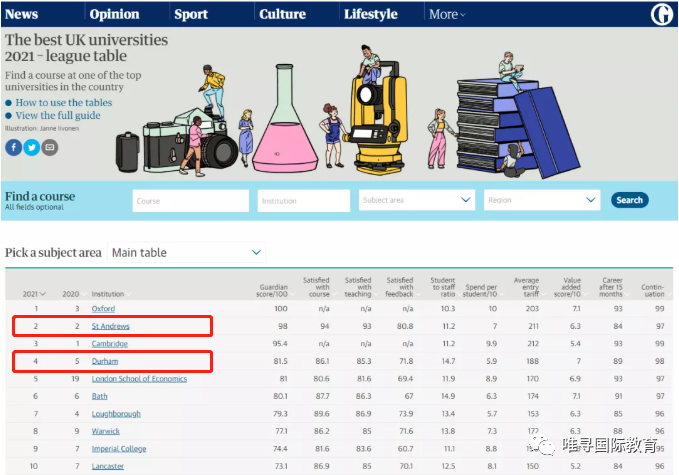Sort by Value added score/10 header
Image resolution: width=679 pixels, height=475 pixels.
point(568,287)
